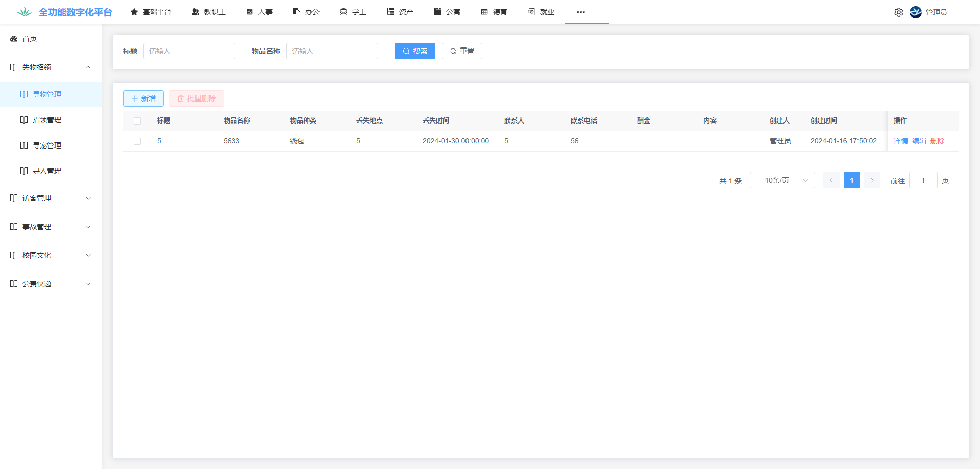Click the 首页 dashboard icon
Image resolution: width=980 pixels, height=469 pixels.
pos(14,39)
